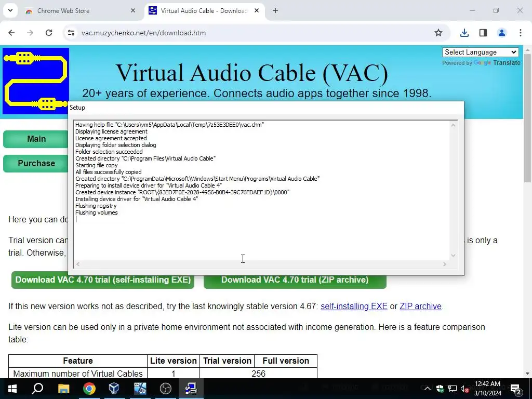Click the browser forward arrow
This screenshot has height=399, width=532.
(x=30, y=33)
